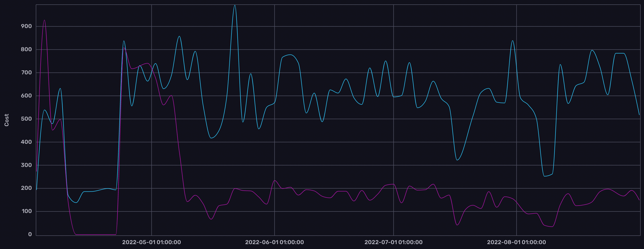Select the cyan flat-topped peak in late August
644x249 pixels.
tap(620, 53)
